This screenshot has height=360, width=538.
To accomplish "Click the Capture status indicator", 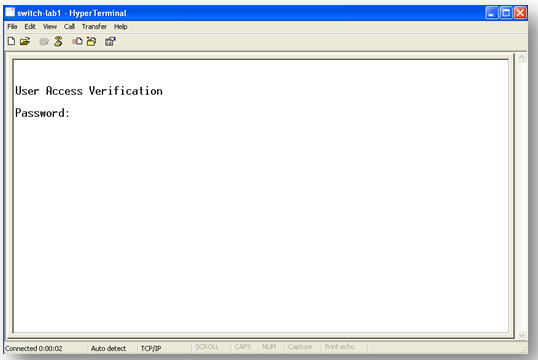I will 300,347.
